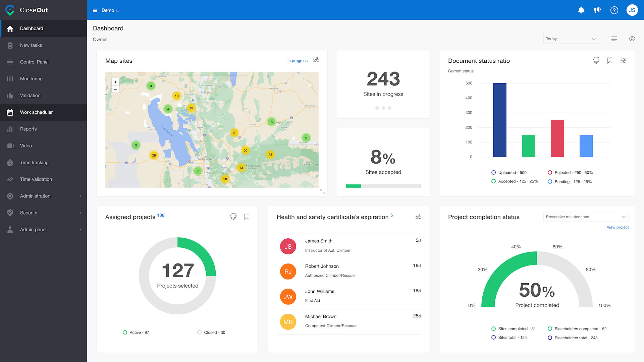644x362 pixels.
Task: Open the announcements megaphone icon
Action: click(597, 10)
